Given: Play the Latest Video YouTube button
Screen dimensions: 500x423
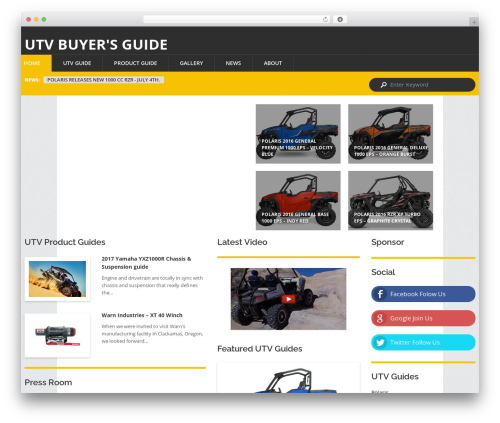Looking at the screenshot, I should tap(288, 299).
